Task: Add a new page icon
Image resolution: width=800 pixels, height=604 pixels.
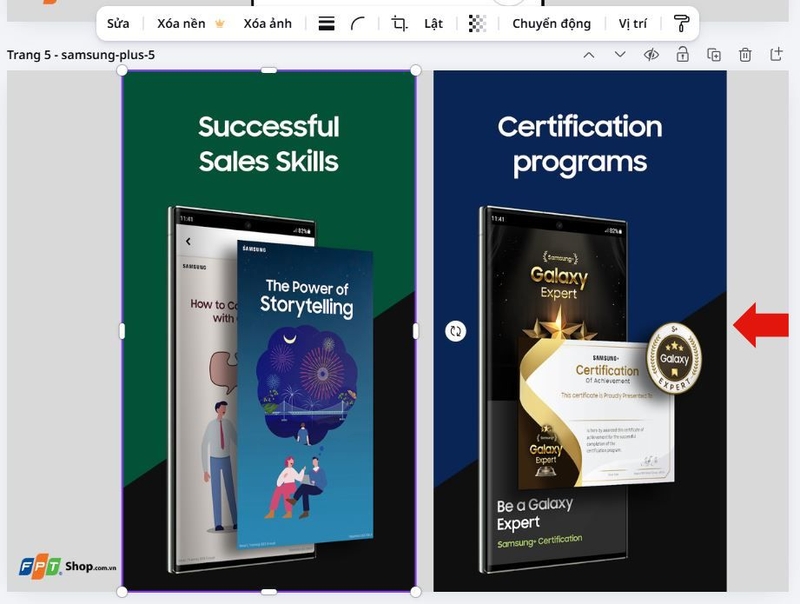Action: 776,54
